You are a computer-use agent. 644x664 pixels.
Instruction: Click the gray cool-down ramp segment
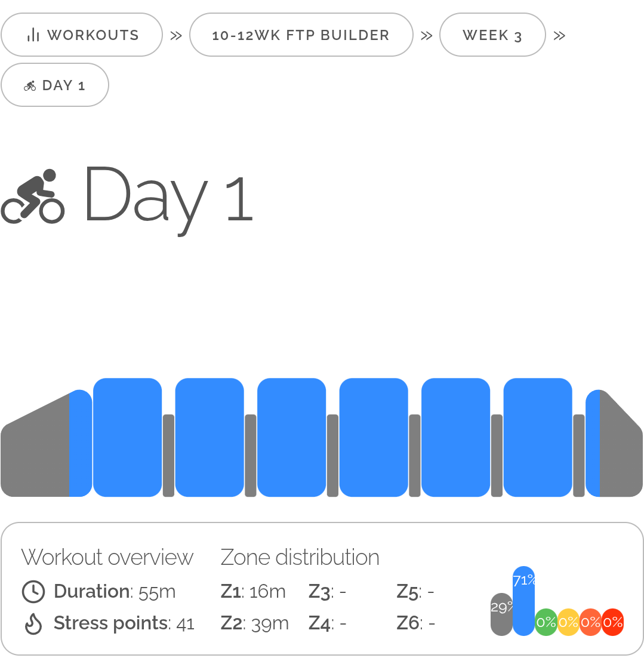coord(620,460)
